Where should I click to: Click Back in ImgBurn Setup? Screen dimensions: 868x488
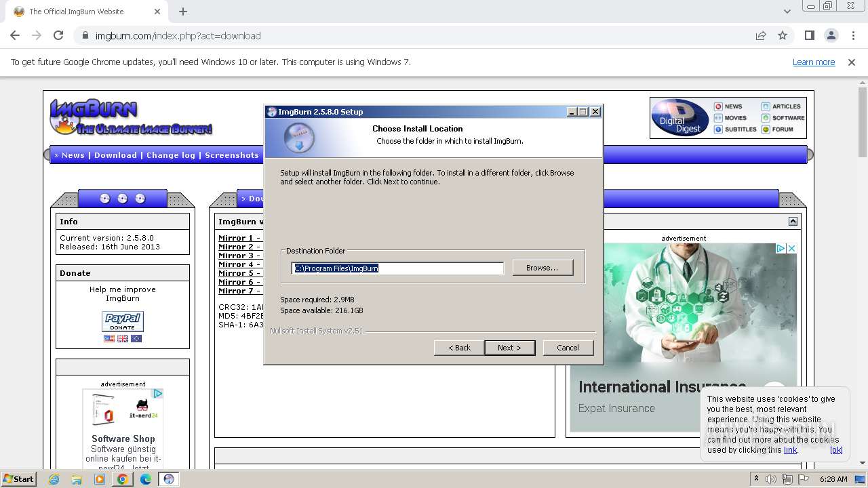point(459,348)
